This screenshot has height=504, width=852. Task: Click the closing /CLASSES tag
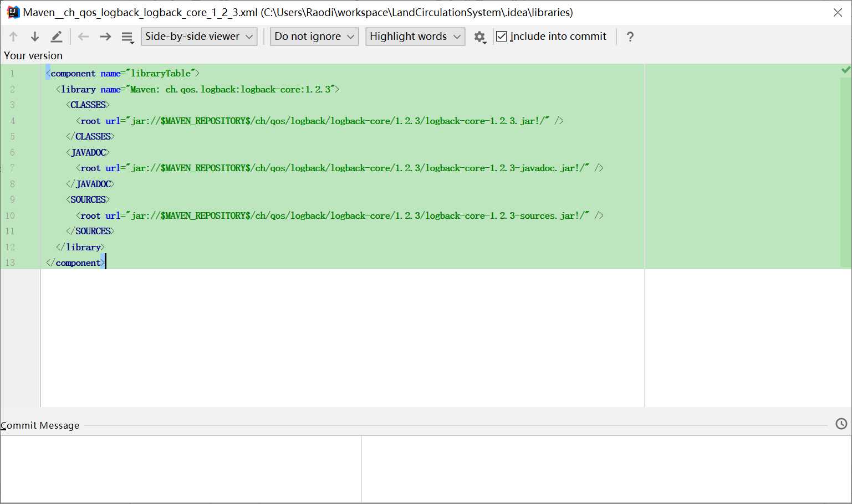(x=90, y=136)
